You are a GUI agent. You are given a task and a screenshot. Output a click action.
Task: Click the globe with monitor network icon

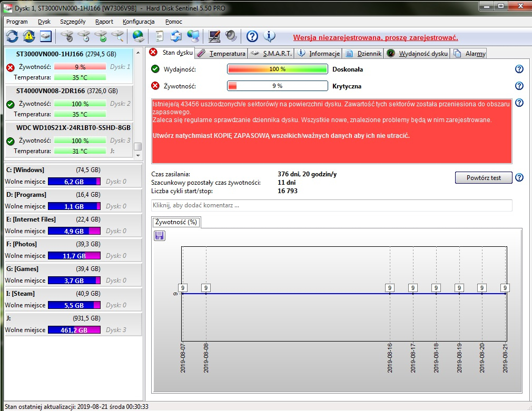tap(193, 36)
